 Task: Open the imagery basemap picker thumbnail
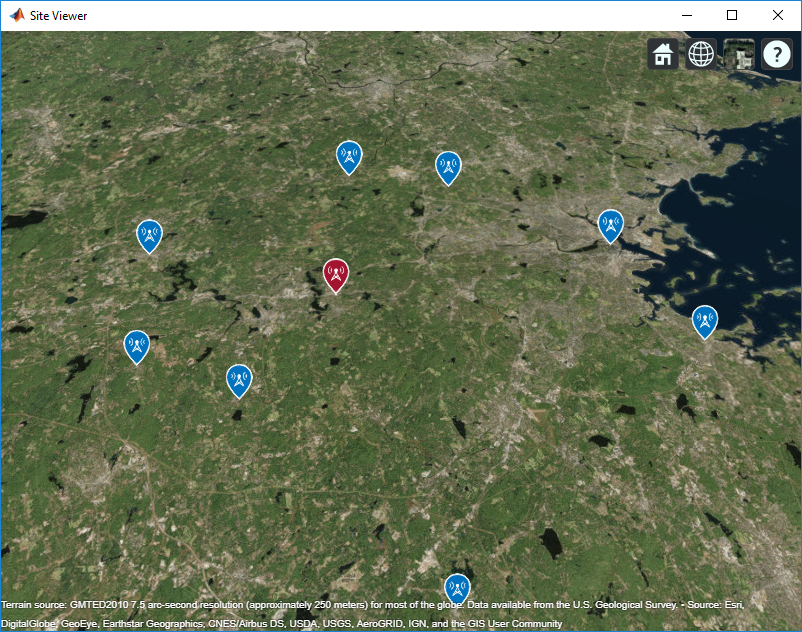(739, 54)
